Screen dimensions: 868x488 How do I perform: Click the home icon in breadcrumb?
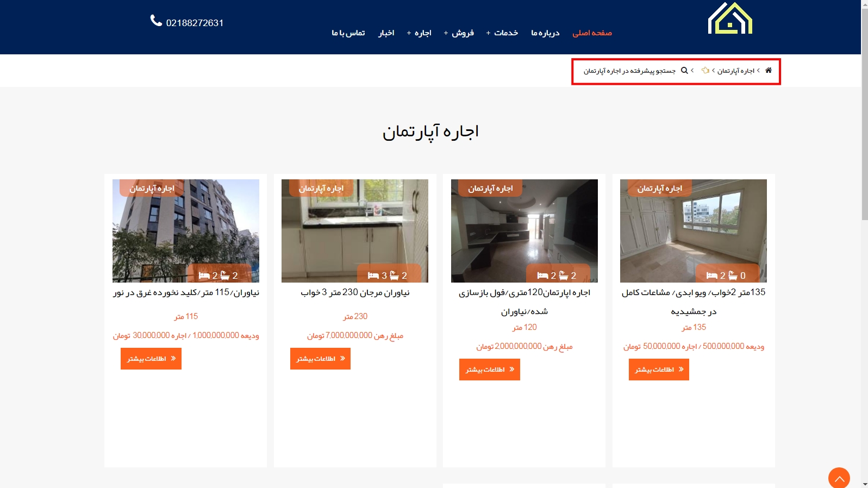pos(769,70)
